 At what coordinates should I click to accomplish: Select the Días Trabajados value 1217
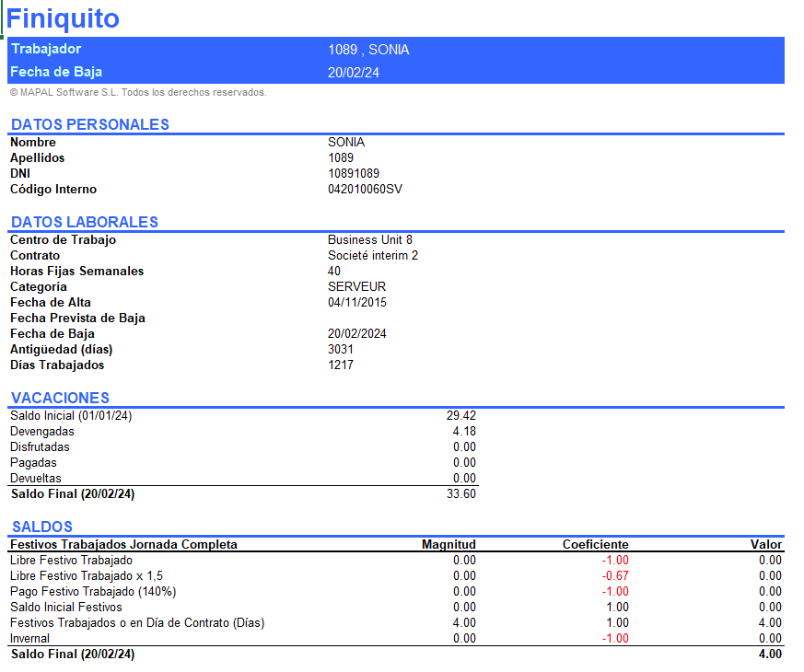pos(341,365)
